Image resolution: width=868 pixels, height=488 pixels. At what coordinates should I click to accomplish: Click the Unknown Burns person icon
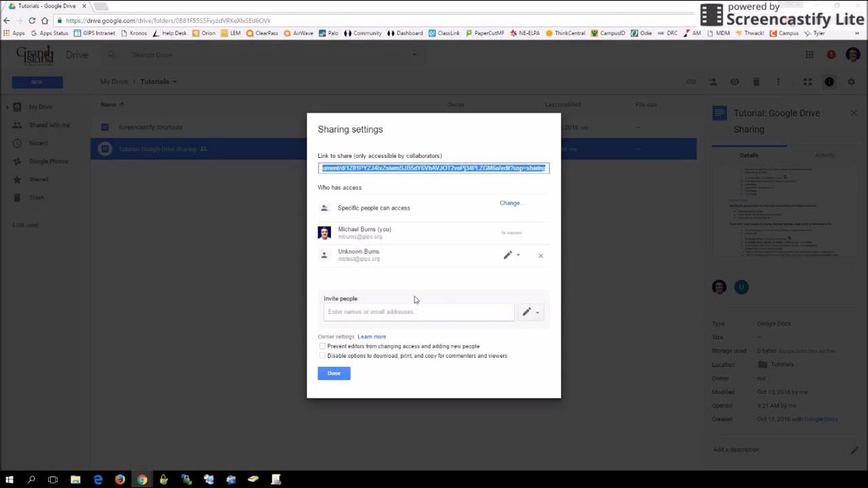point(324,255)
